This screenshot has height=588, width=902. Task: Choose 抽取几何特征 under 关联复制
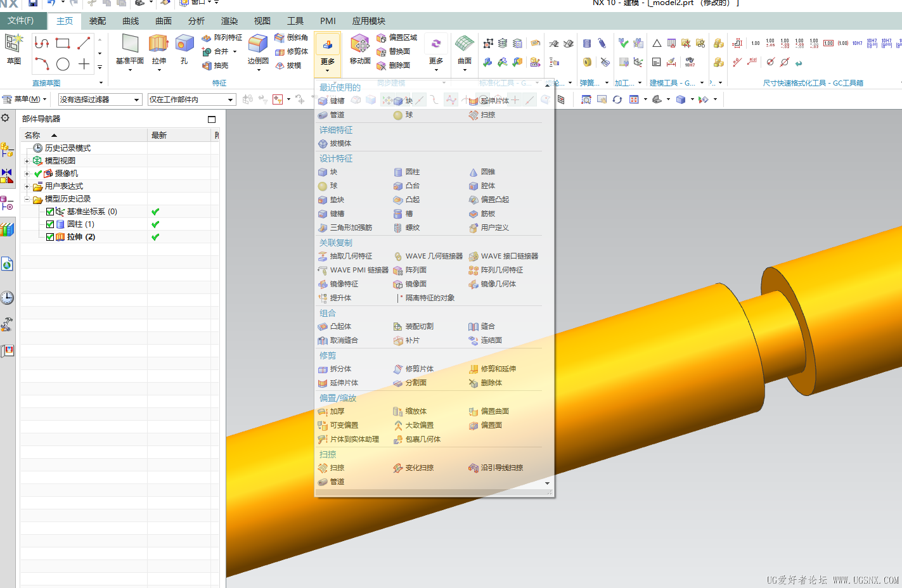pos(345,256)
